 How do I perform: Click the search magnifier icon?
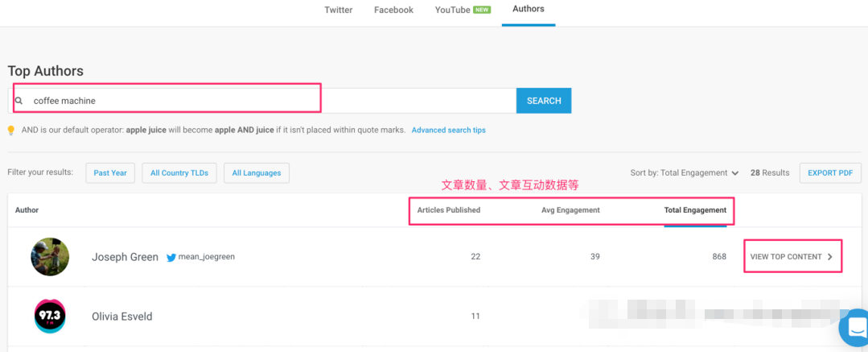[x=19, y=101]
